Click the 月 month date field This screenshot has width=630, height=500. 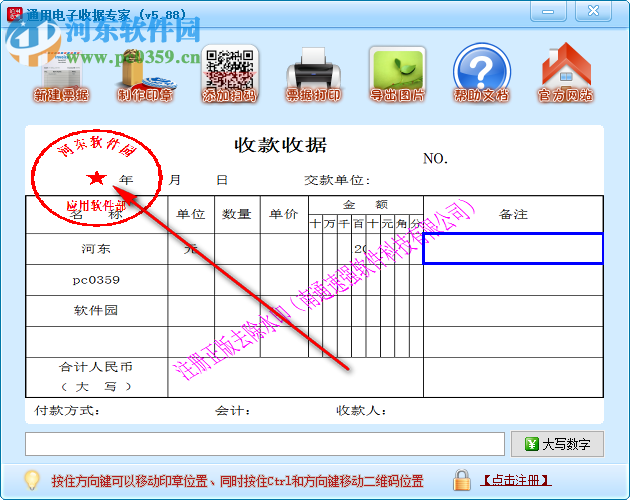pos(174,180)
